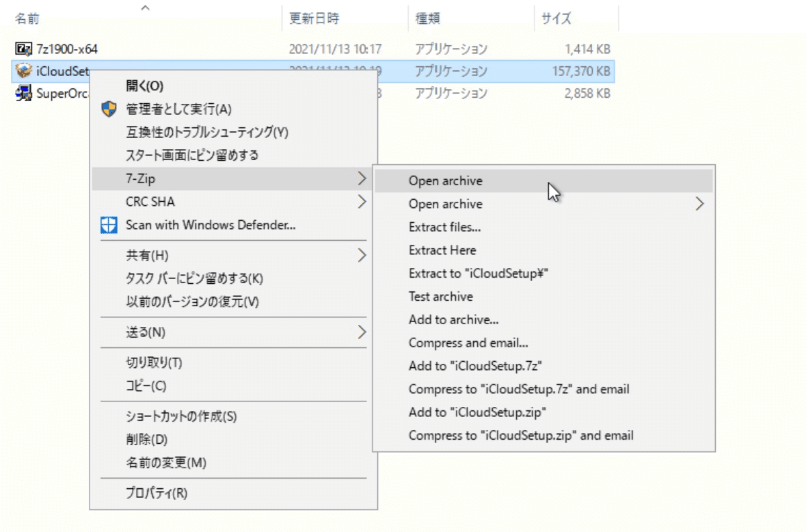
Task: Expand the 7-Zip submenu arrow
Action: pos(362,178)
